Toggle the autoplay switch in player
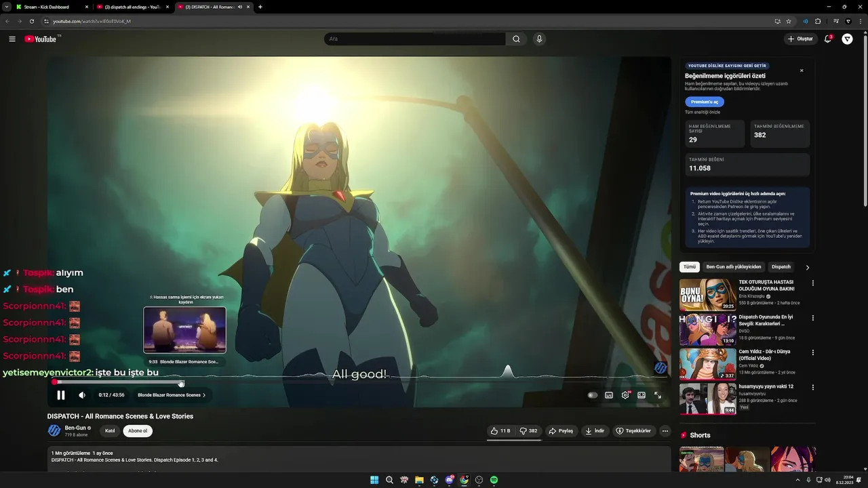The height and width of the screenshot is (488, 868). [x=593, y=395]
